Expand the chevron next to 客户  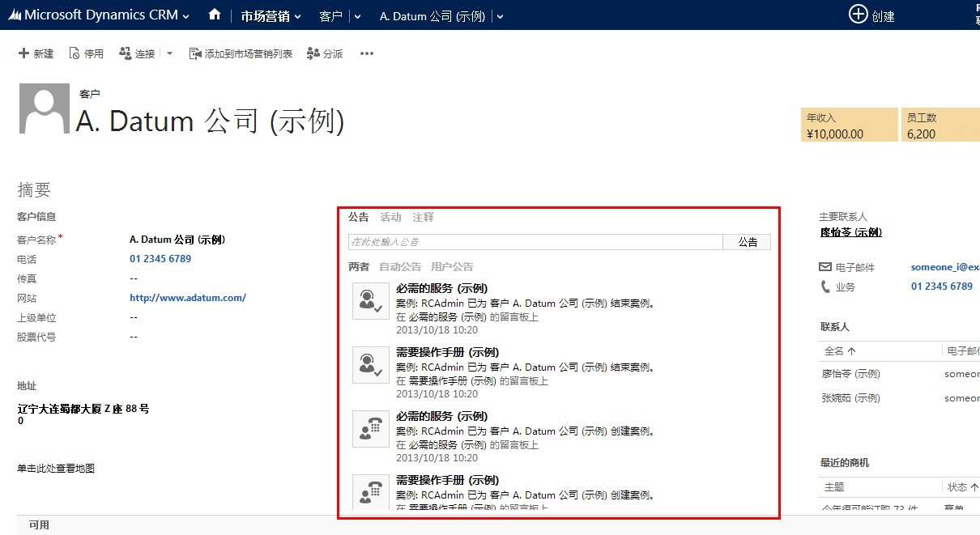coord(358,16)
